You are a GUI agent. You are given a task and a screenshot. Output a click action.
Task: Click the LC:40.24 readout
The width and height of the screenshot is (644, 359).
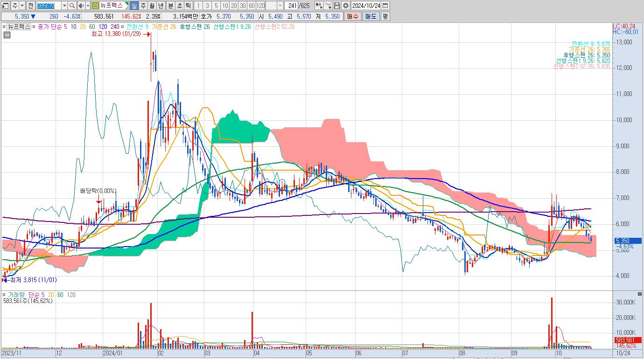(x=624, y=26)
